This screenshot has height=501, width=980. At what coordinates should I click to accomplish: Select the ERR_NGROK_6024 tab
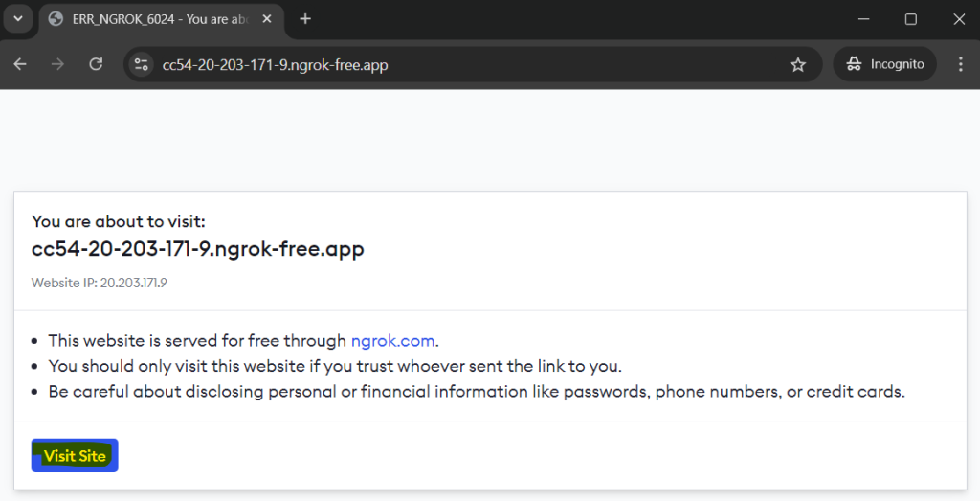pyautogui.click(x=161, y=19)
